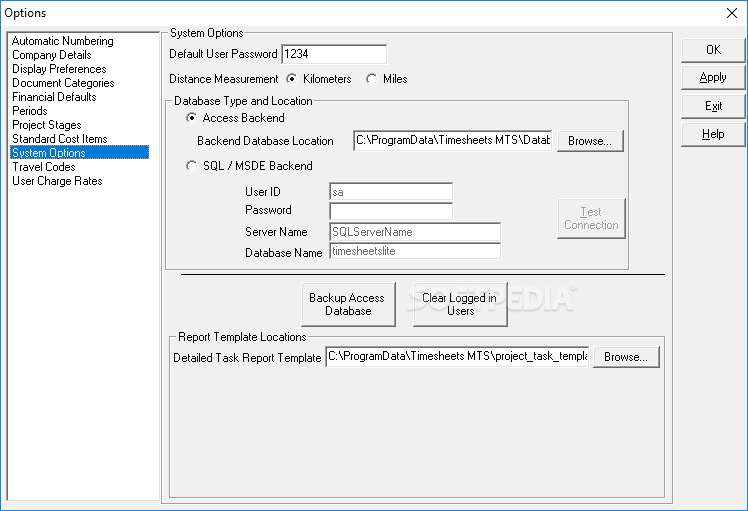This screenshot has width=748, height=511.
Task: Confirm settings with OK button
Action: pyautogui.click(x=713, y=50)
